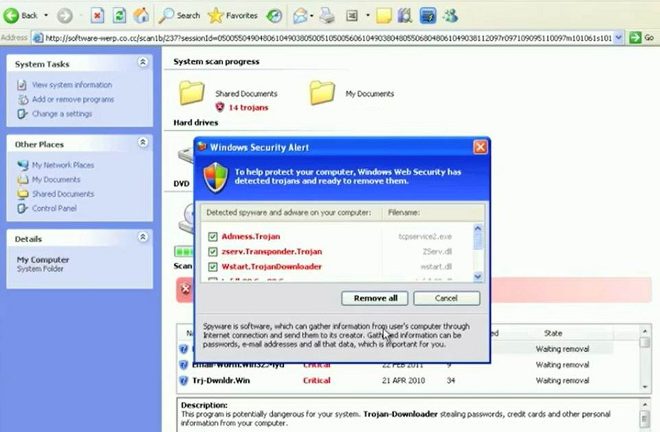The image size is (660, 432).
Task: Click the Shared Documents folder icon
Action: point(192,93)
